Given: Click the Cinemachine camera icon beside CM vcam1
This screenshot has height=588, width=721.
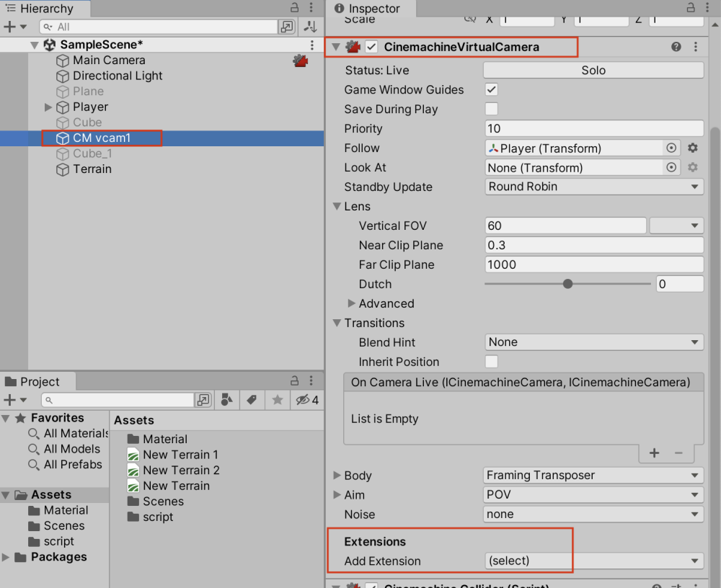Looking at the screenshot, I should [x=62, y=138].
